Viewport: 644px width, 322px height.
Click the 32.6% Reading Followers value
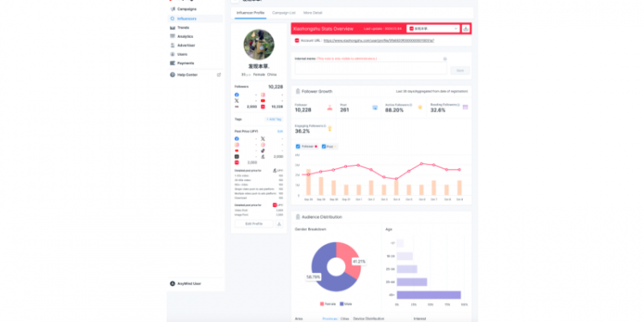pos(438,110)
